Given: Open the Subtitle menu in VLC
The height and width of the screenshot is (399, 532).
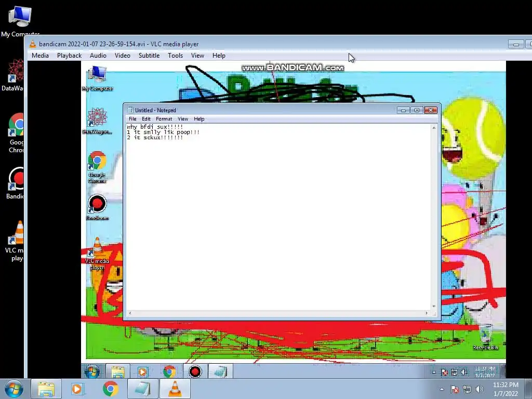Looking at the screenshot, I should click(x=149, y=55).
